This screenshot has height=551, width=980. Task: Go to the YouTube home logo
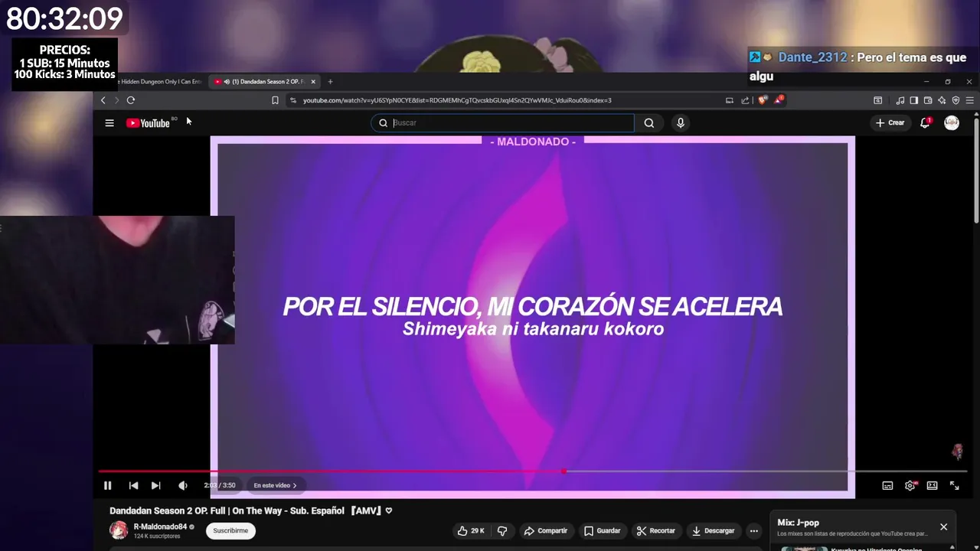[148, 123]
